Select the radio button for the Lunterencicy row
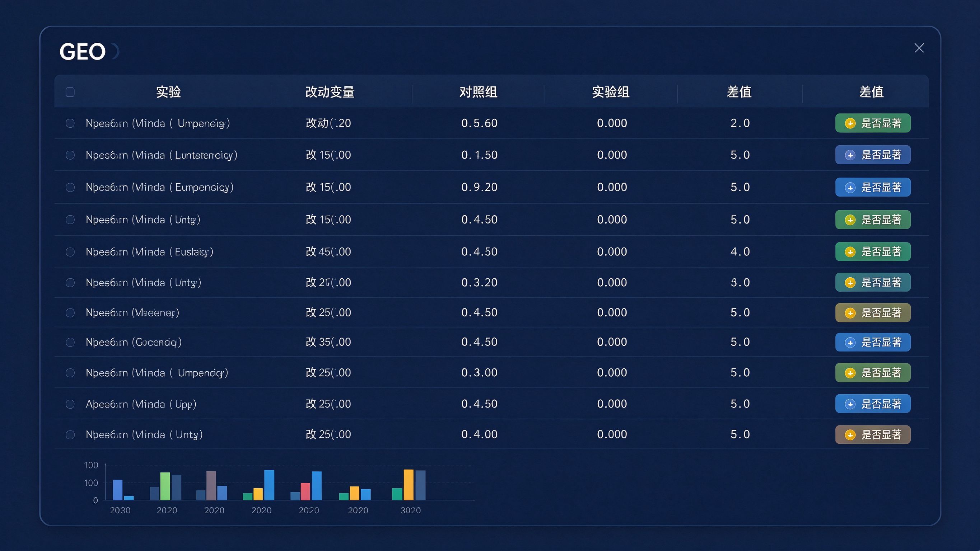Image resolution: width=980 pixels, height=551 pixels. click(x=70, y=155)
